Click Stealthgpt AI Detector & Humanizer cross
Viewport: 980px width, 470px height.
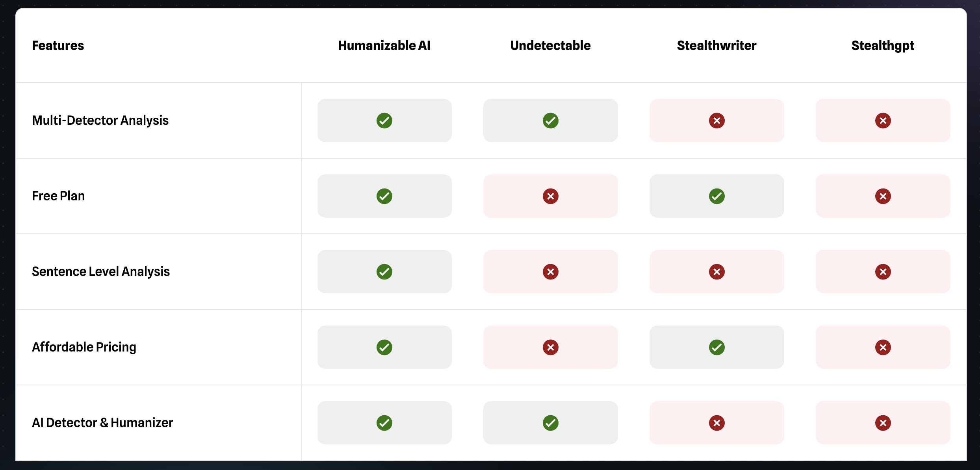883,423
